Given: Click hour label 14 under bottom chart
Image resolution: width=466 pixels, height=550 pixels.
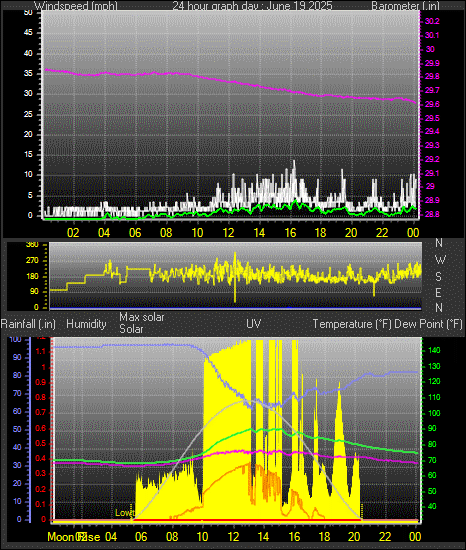Looking at the screenshot, I should coord(263,537).
